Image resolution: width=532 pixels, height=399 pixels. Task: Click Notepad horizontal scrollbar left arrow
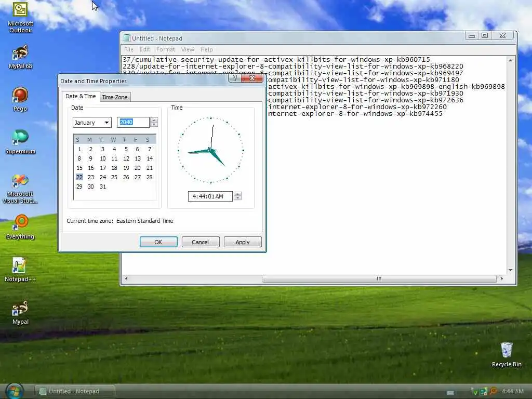point(126,278)
